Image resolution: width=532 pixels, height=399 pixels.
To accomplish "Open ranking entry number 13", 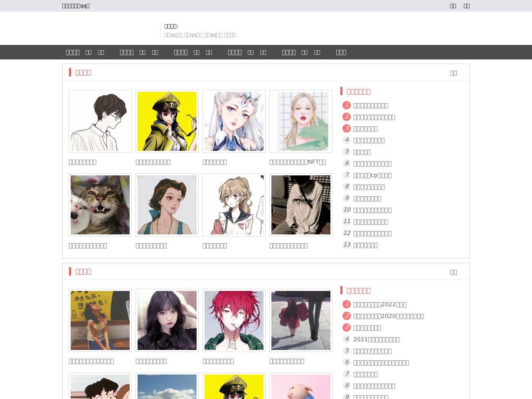I will coord(365,245).
